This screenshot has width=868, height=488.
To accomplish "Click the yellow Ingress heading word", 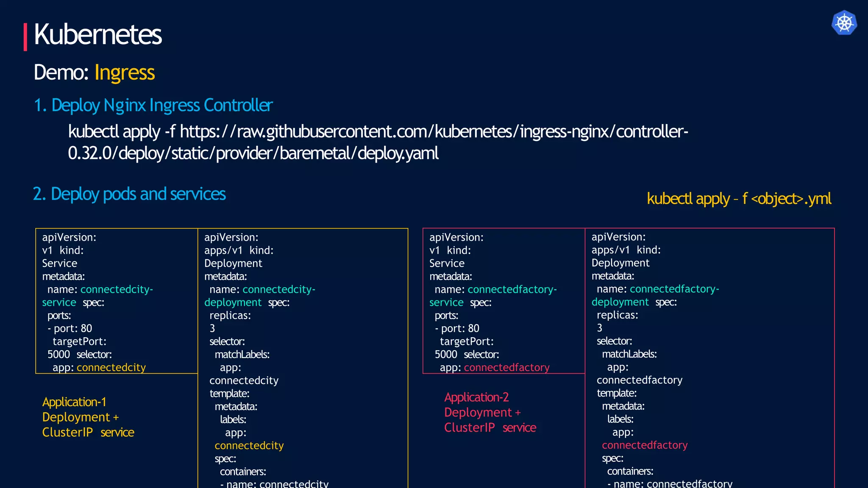I will point(124,72).
